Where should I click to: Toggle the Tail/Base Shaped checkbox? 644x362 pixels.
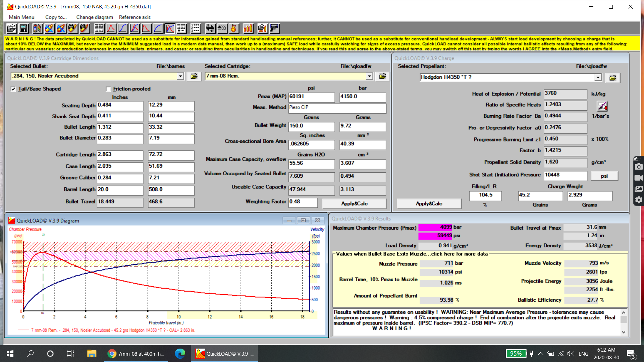(x=13, y=89)
